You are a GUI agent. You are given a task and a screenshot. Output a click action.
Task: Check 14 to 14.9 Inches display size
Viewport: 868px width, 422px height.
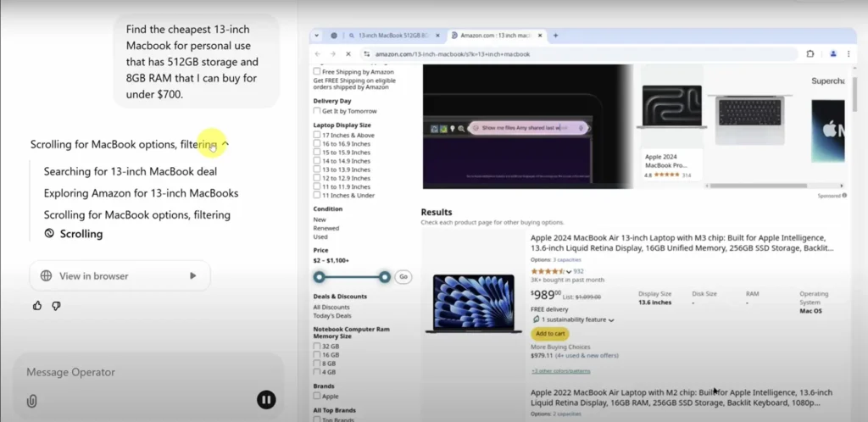coord(317,161)
